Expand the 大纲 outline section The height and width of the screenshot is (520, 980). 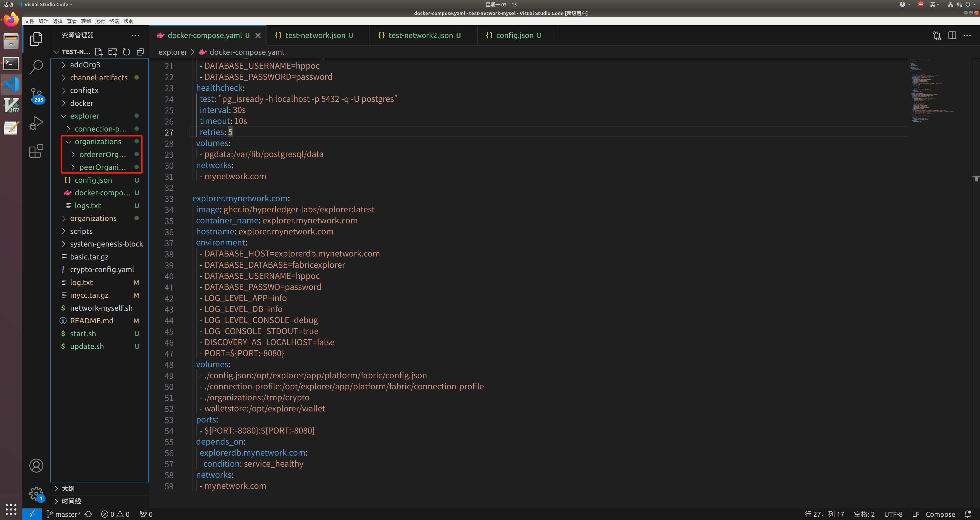pos(99,488)
